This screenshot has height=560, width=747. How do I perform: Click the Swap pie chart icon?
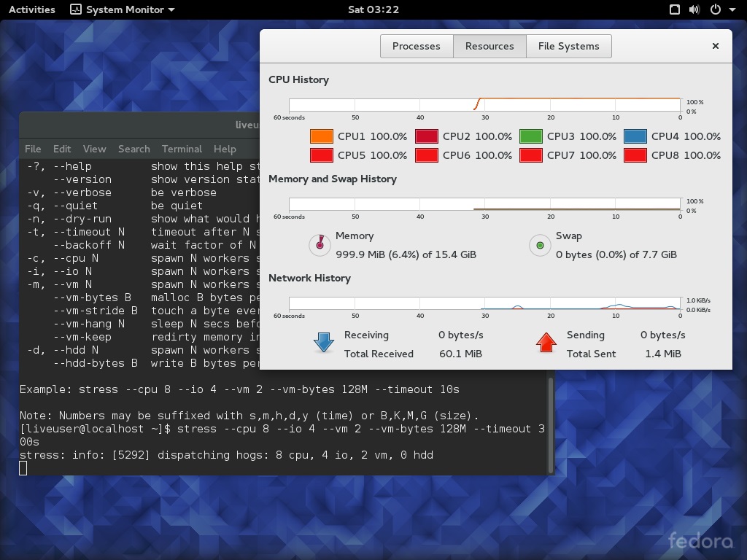point(540,245)
